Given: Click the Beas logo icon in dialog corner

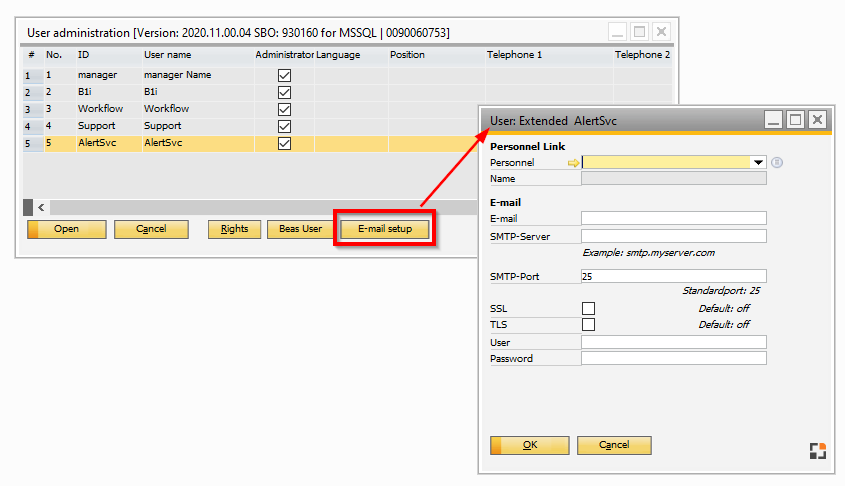Looking at the screenshot, I should 817,451.
